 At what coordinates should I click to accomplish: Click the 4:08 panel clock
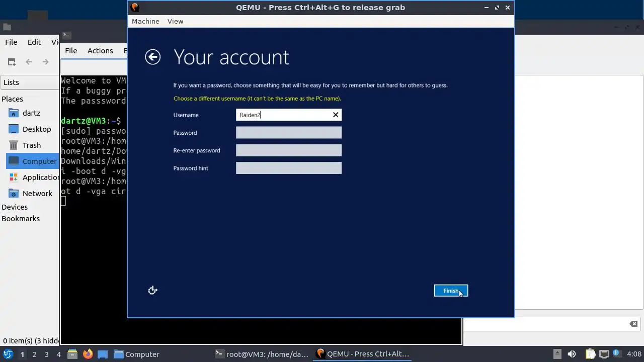634,354
